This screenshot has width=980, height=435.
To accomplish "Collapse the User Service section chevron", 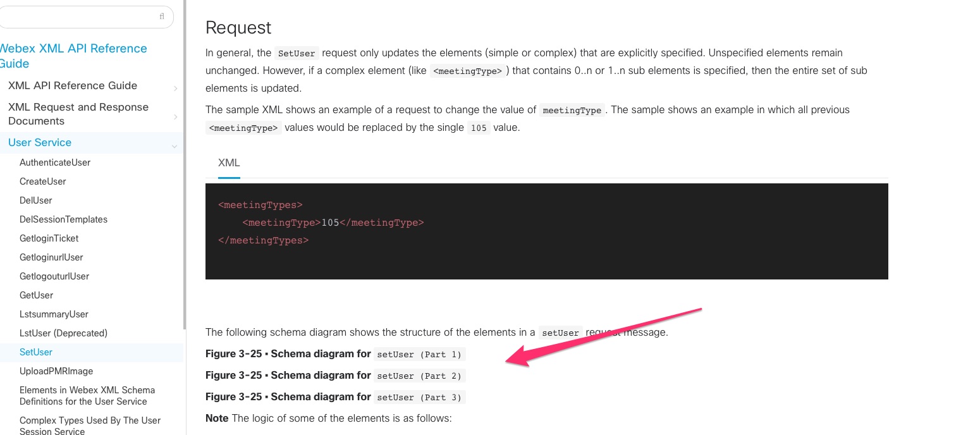I will (x=175, y=145).
